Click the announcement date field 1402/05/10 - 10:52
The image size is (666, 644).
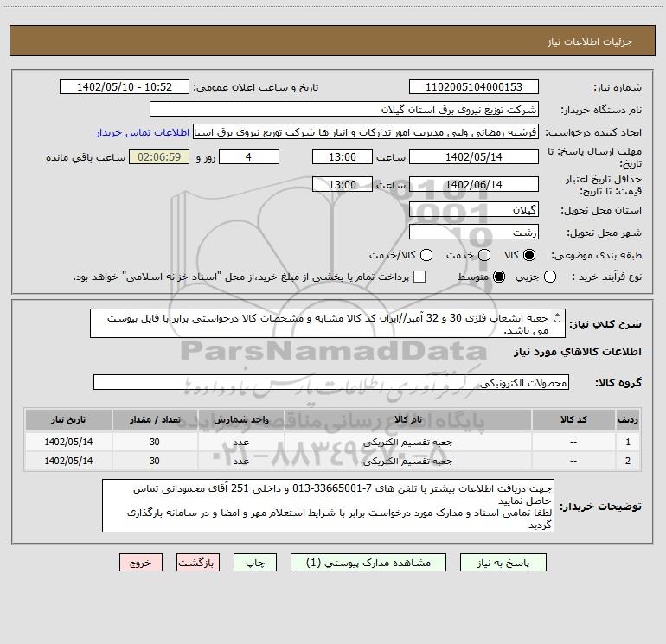pos(125,86)
